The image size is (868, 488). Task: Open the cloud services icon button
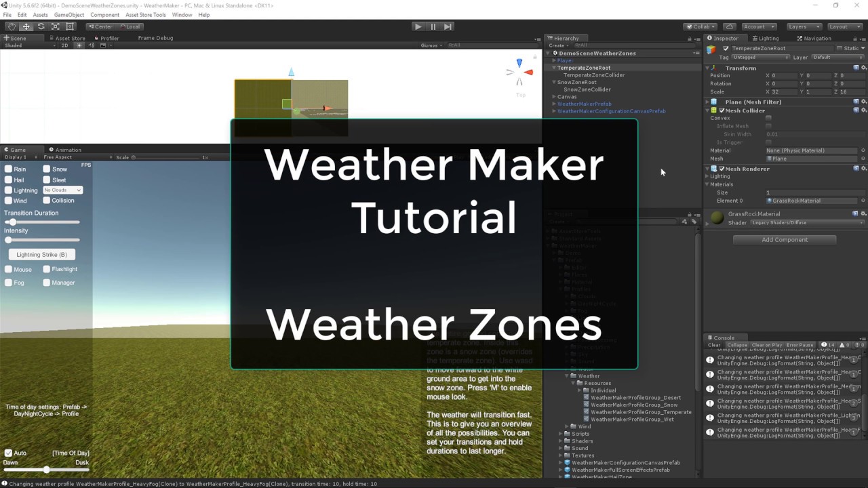(x=730, y=26)
